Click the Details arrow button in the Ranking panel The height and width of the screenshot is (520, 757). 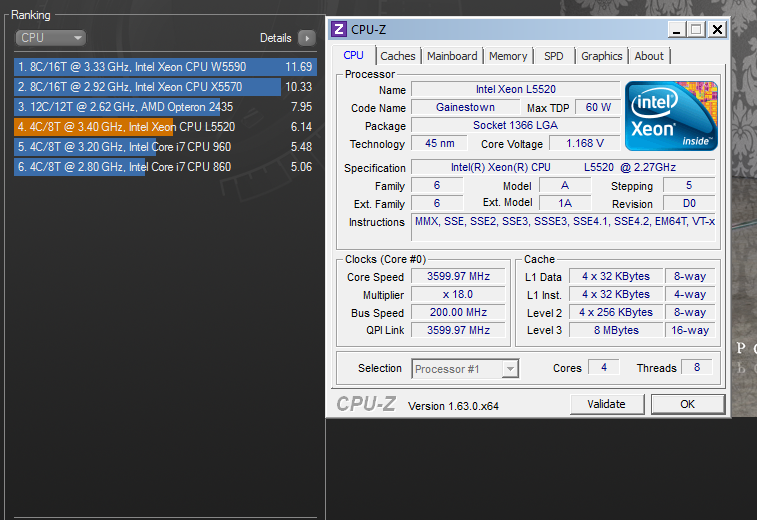point(307,38)
